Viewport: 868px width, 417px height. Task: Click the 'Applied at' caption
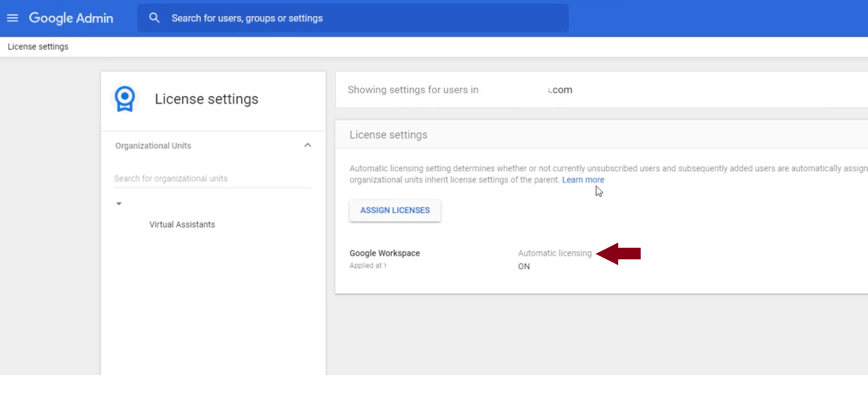tap(368, 266)
